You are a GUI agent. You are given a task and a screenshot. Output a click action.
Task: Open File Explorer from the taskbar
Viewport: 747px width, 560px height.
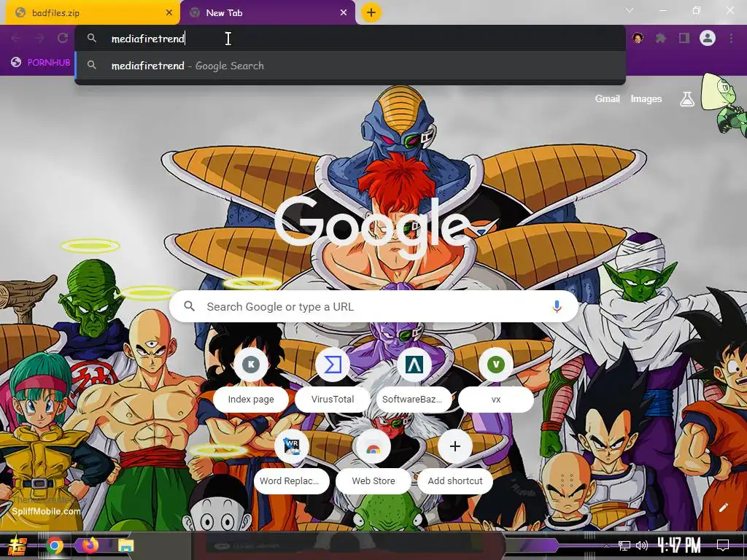click(126, 545)
